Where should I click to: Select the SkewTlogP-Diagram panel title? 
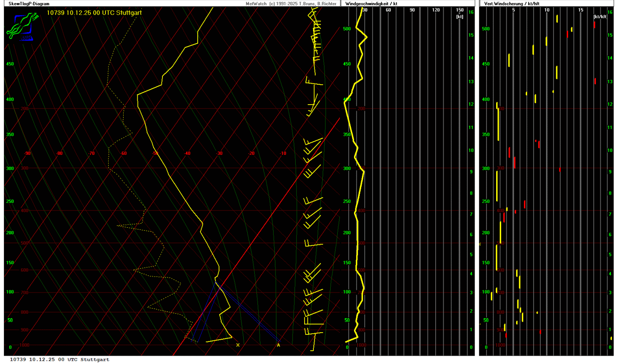coord(27,4)
